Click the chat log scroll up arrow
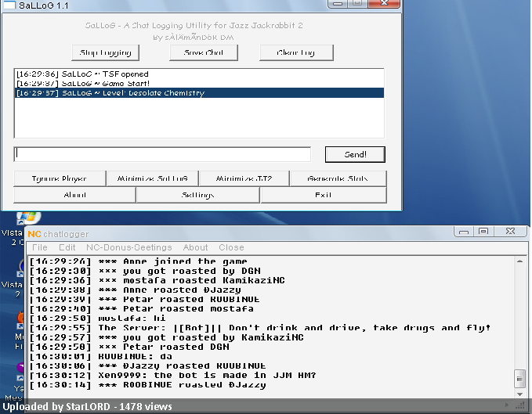 coord(519,261)
